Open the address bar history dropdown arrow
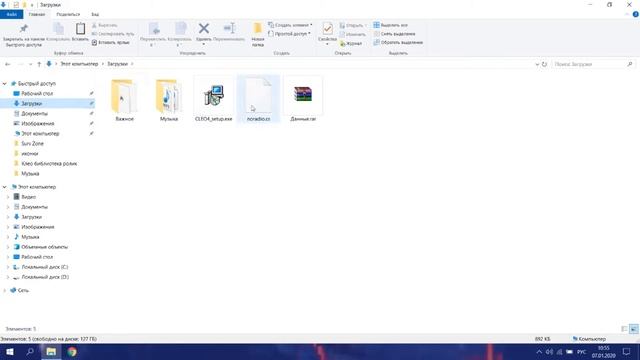The width and height of the screenshot is (640, 360). (x=537, y=64)
